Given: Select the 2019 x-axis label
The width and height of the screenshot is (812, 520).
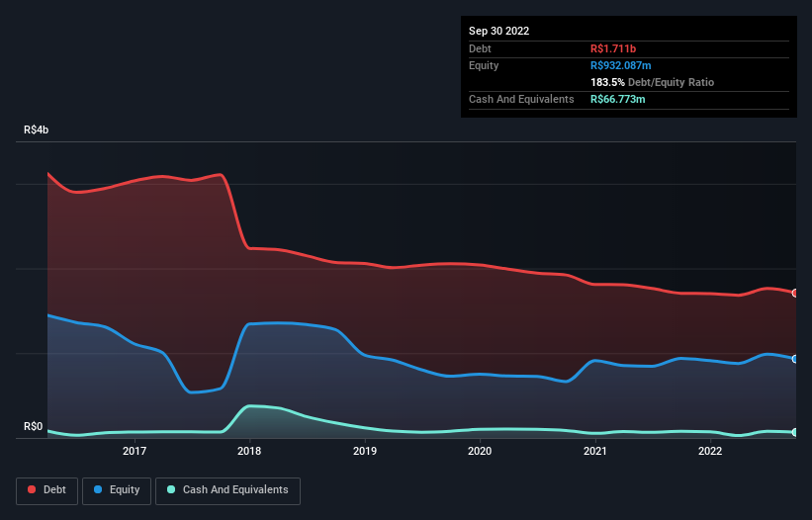Looking at the screenshot, I should click(x=365, y=451).
